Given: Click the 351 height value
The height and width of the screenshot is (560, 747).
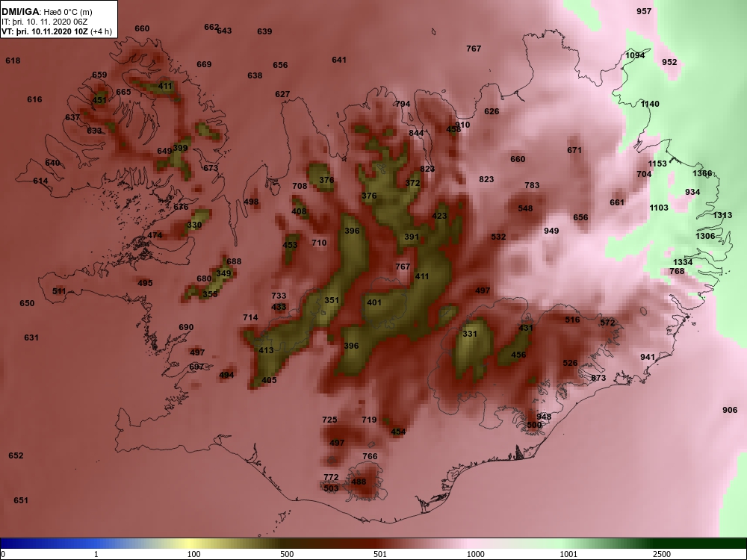Looking at the screenshot, I should (x=332, y=300).
